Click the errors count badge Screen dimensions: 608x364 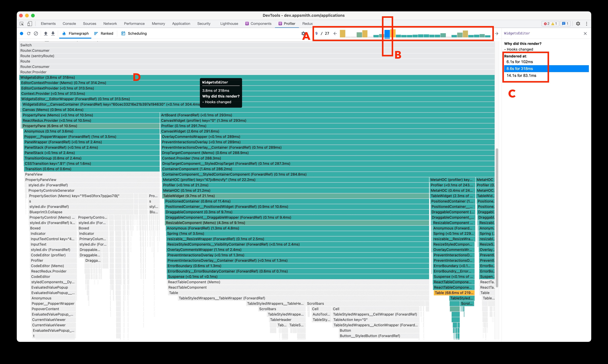click(546, 24)
